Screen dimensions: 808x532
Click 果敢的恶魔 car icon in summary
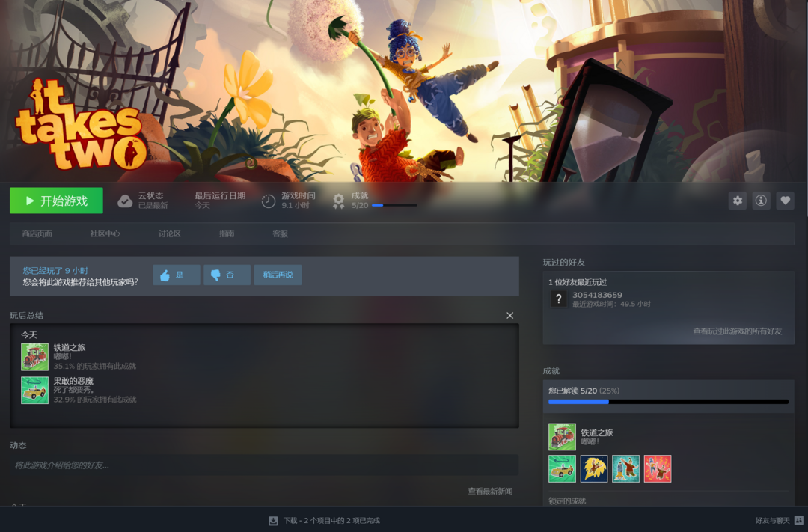coord(34,391)
